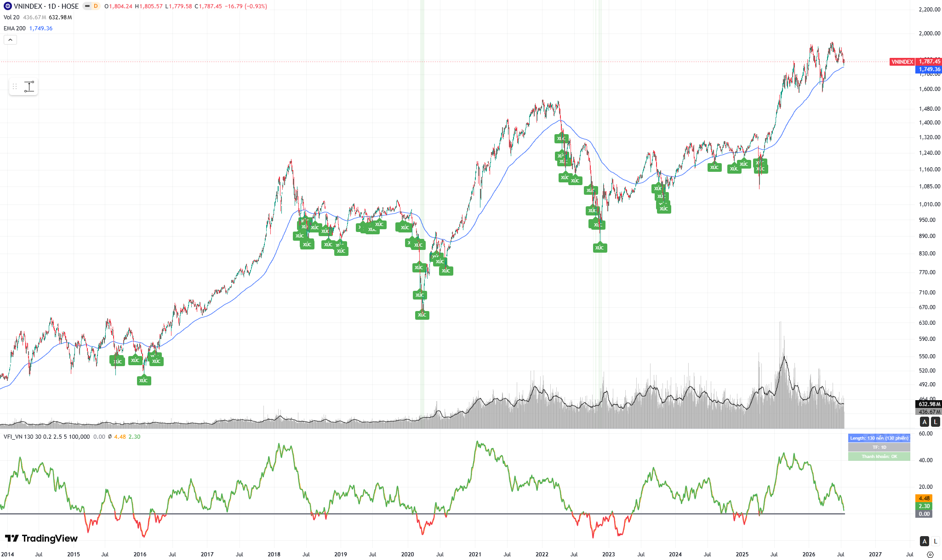The height and width of the screenshot is (560, 942).
Task: Click the 2026 label on the time axis
Action: pyautogui.click(x=809, y=554)
